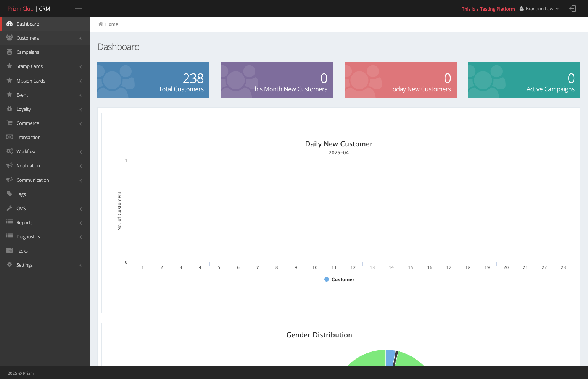Viewport: 588px width, 379px height.
Task: Click the Settings gear icon
Action: click(x=10, y=265)
